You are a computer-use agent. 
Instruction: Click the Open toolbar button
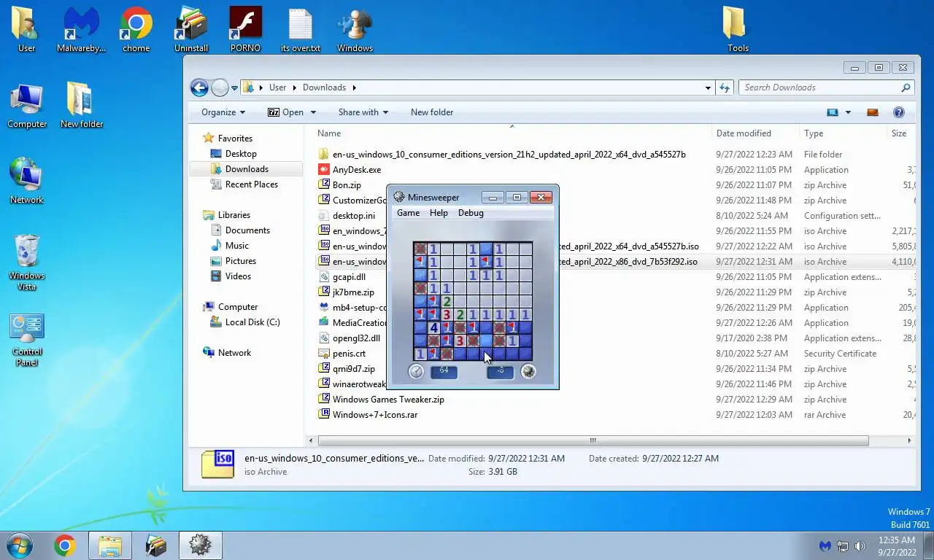[285, 112]
